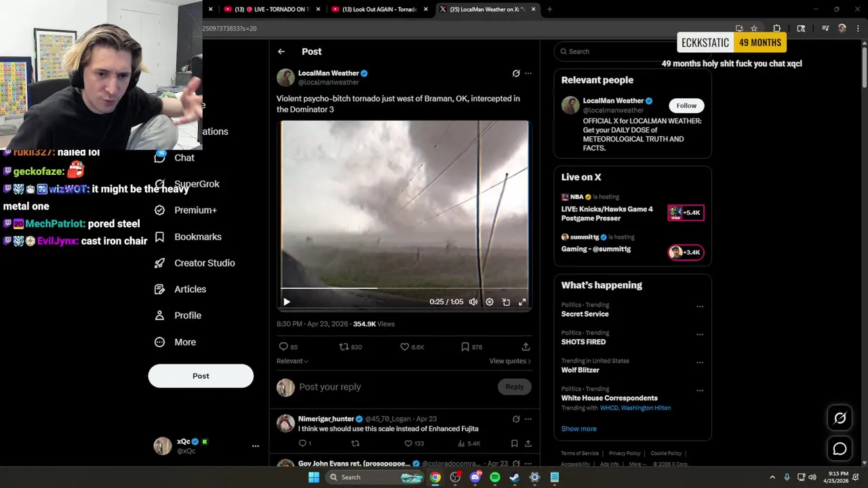Enter fullscreen on the video
The image size is (868, 488).
pyautogui.click(x=522, y=302)
